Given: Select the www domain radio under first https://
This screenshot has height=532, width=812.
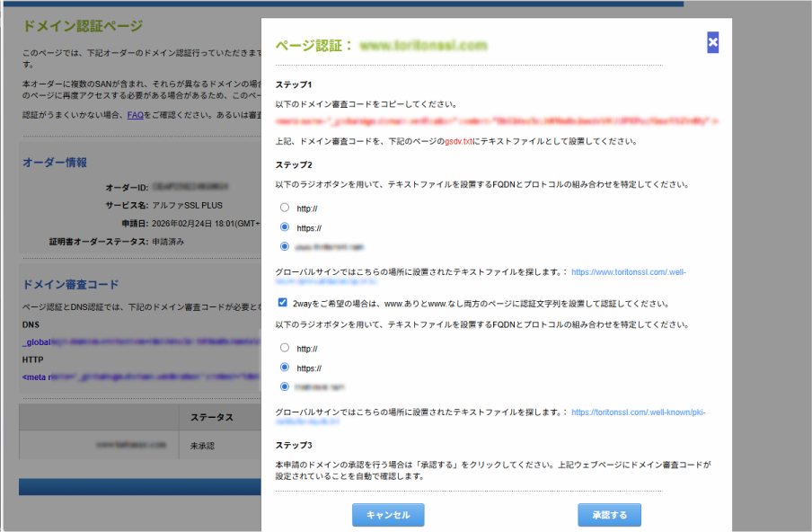Looking at the screenshot, I should [x=285, y=245].
